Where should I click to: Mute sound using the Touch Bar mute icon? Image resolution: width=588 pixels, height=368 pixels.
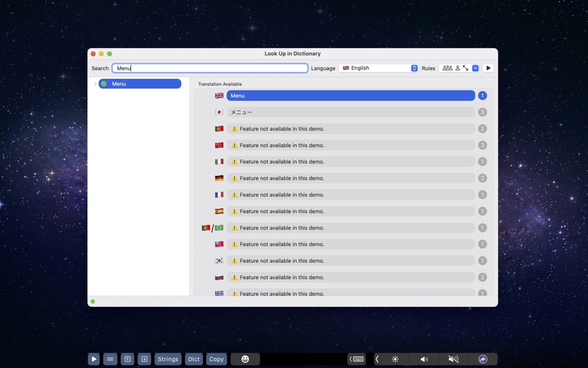[453, 359]
